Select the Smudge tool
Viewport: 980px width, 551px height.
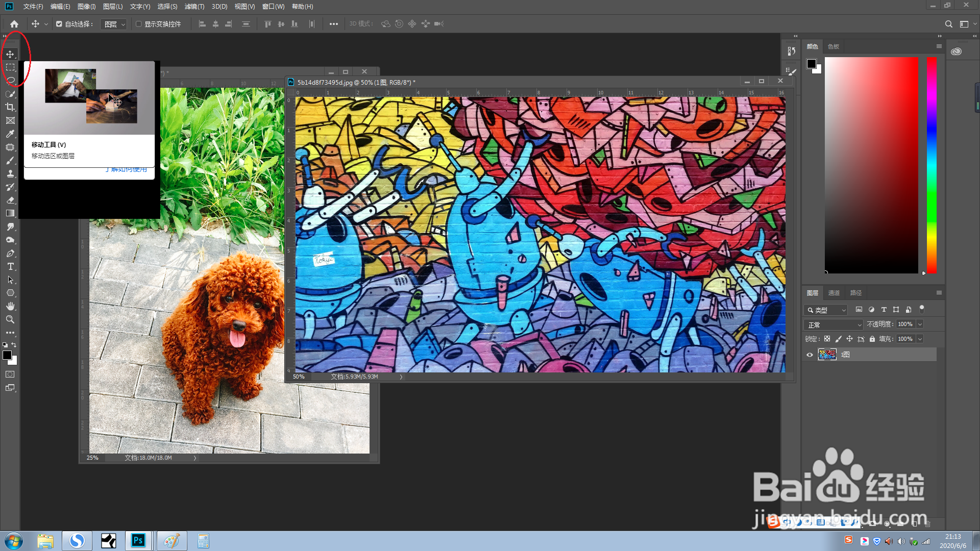click(x=10, y=227)
